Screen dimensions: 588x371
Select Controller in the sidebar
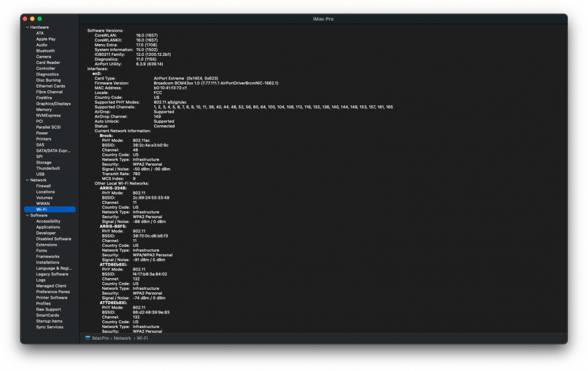[46, 68]
